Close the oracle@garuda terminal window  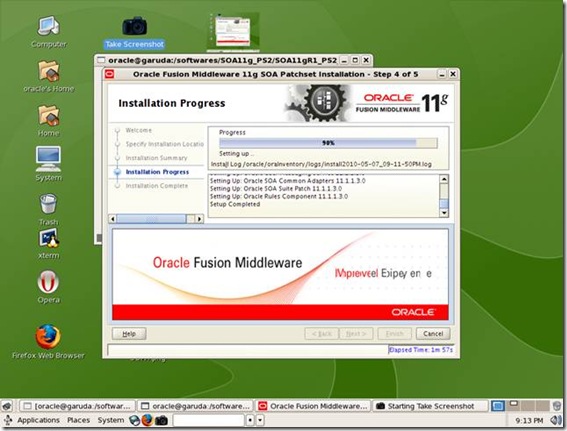tap(366, 60)
